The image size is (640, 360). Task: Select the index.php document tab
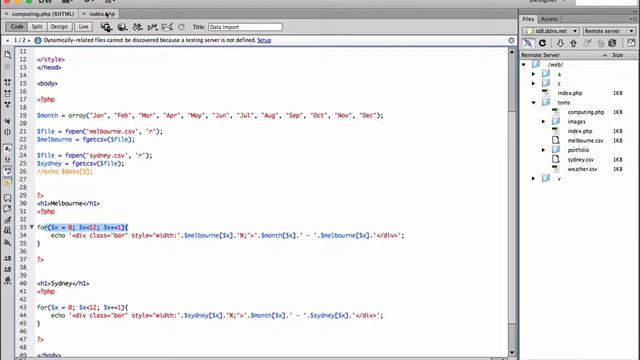(102, 14)
